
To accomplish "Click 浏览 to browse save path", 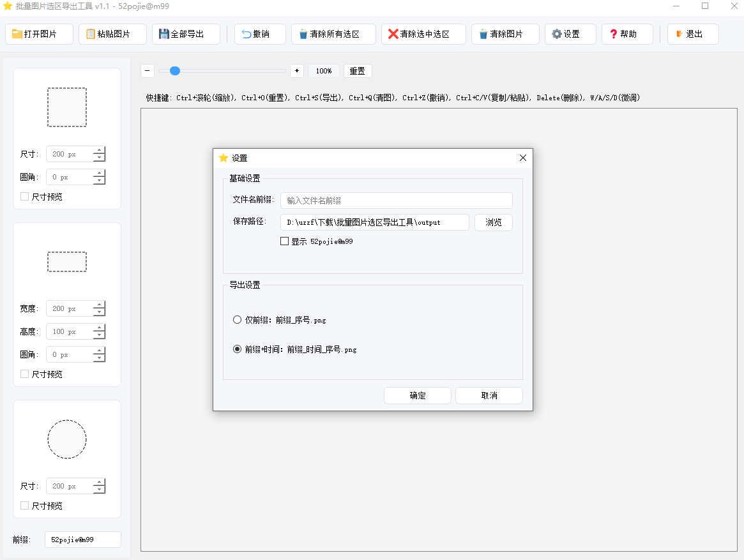I will tap(493, 222).
